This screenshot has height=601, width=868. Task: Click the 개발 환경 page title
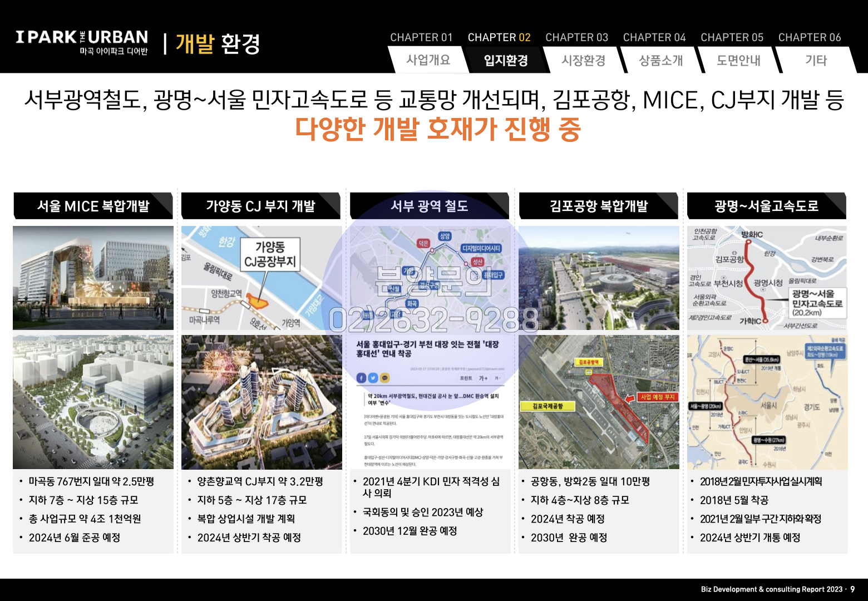(218, 43)
